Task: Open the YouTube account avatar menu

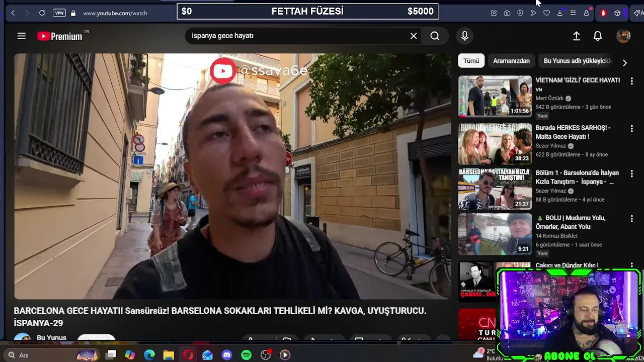Action: coord(623,36)
